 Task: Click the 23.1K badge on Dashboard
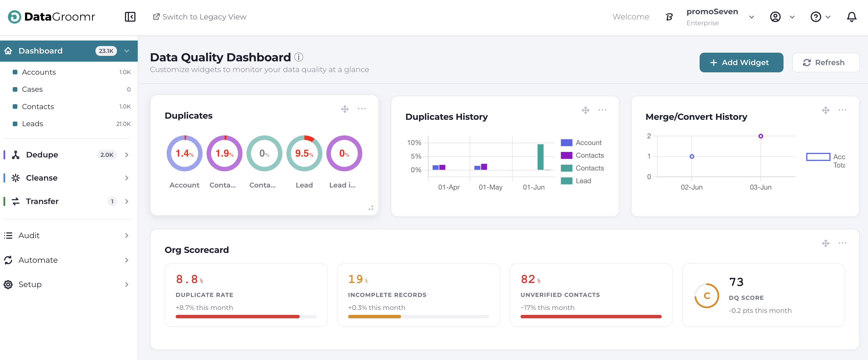106,51
